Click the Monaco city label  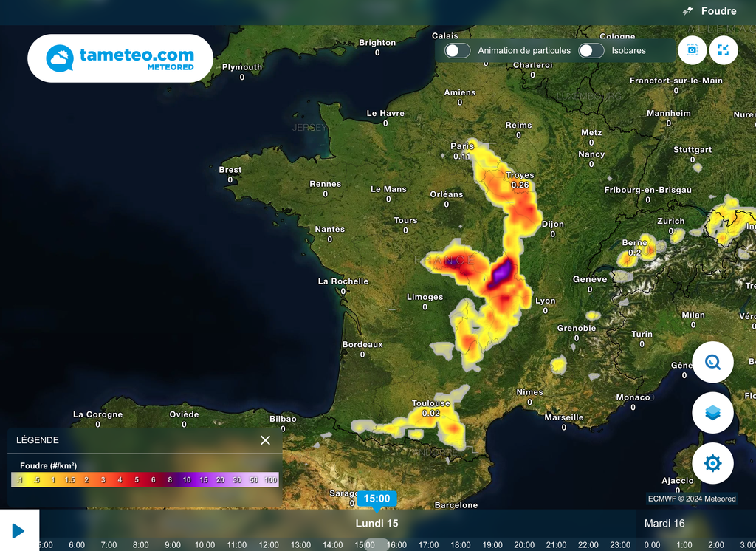633,397
